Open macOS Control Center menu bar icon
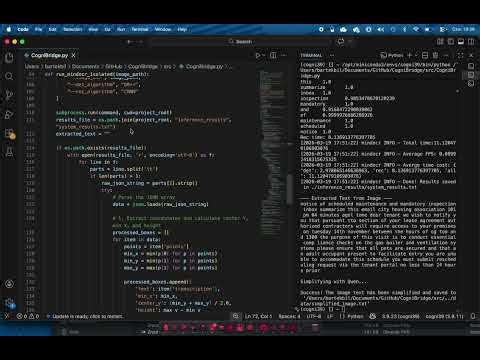Image resolution: width=480 pixels, height=360 pixels. (x=443, y=29)
